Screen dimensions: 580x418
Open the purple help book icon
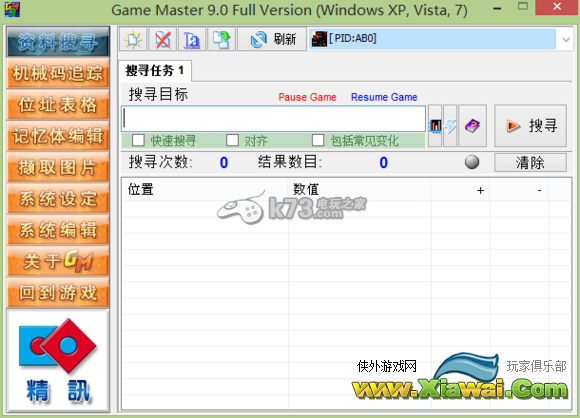point(472,126)
